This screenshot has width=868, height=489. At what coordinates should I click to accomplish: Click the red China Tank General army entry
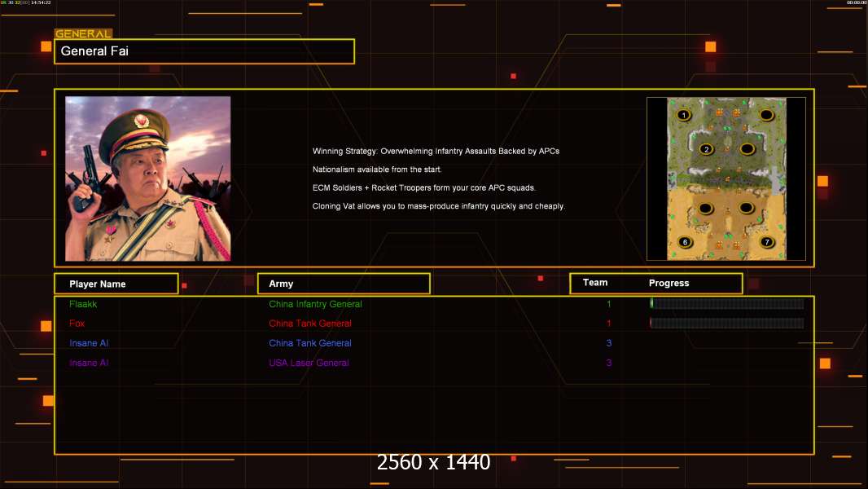pos(310,324)
